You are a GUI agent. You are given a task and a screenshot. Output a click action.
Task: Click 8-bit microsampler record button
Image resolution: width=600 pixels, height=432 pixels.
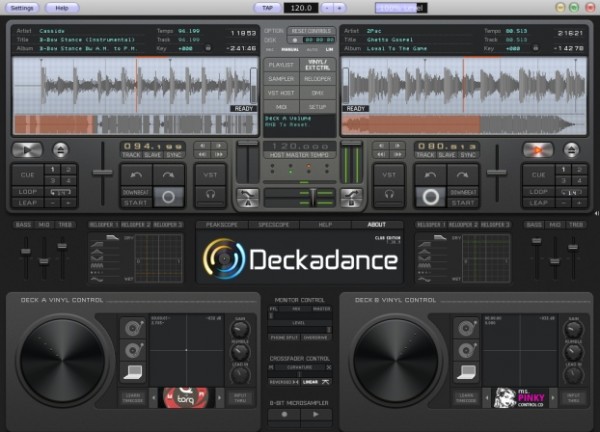(x=283, y=413)
